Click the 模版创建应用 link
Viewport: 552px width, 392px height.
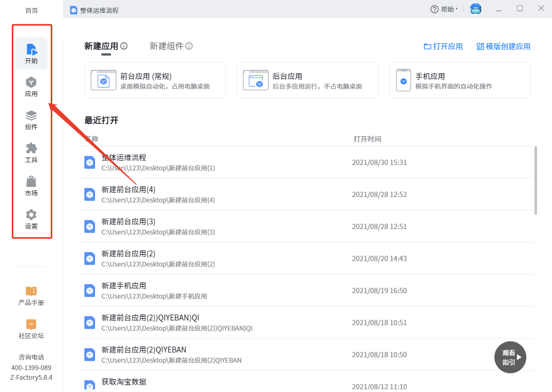(x=503, y=46)
